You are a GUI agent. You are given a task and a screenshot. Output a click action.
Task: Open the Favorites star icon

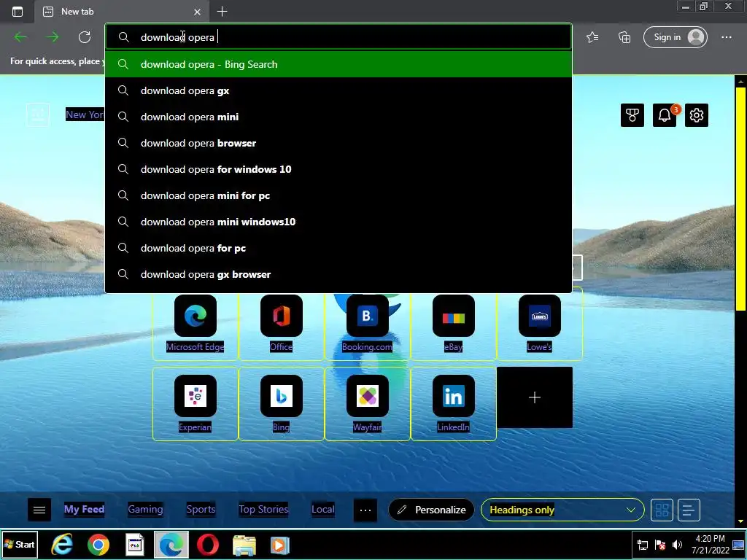click(x=592, y=37)
